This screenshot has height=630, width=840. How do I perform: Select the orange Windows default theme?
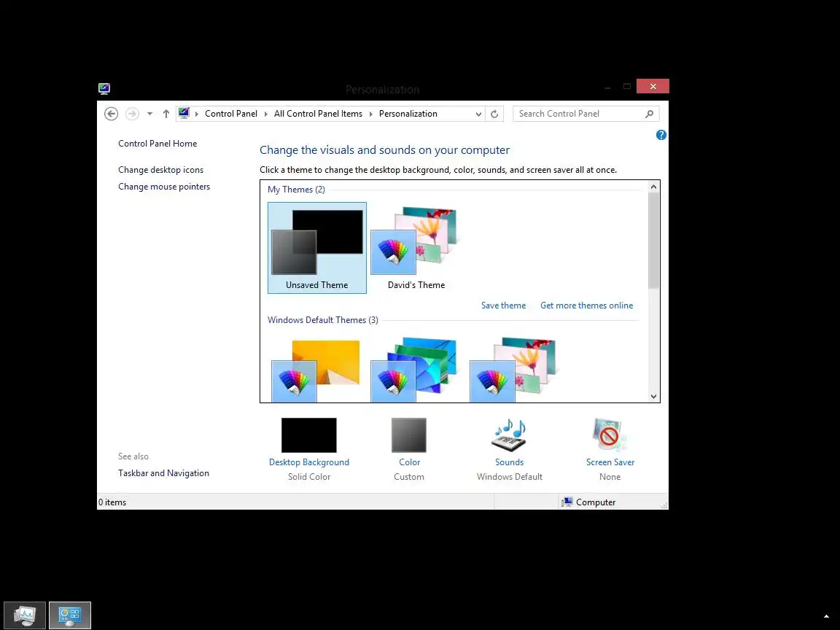point(316,370)
